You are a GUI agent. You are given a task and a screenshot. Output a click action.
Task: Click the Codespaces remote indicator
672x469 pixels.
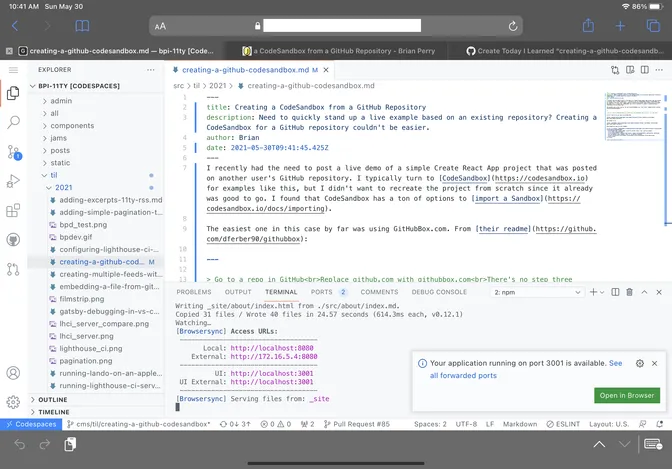[x=31, y=424]
